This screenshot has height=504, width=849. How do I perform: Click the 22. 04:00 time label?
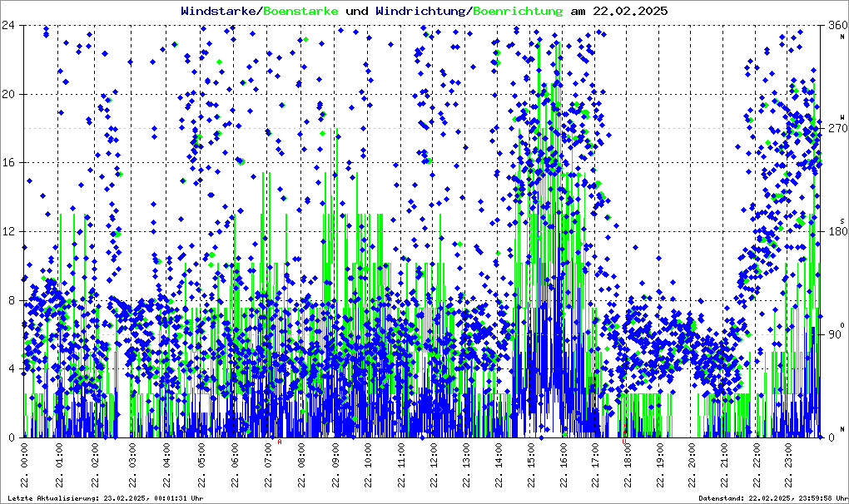pyautogui.click(x=166, y=465)
